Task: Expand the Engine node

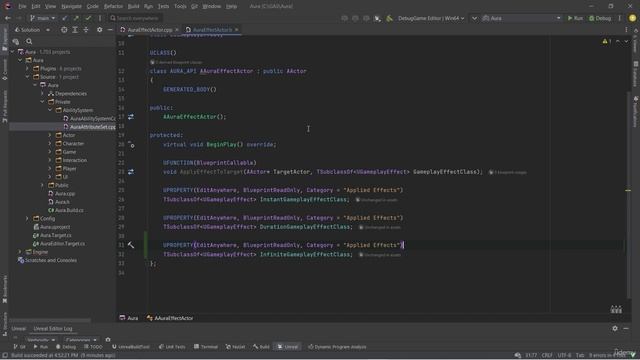Action: [x=20, y=252]
